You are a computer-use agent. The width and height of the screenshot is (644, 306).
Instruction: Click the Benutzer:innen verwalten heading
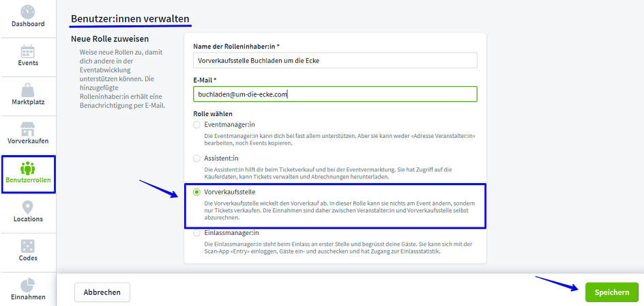(130, 17)
